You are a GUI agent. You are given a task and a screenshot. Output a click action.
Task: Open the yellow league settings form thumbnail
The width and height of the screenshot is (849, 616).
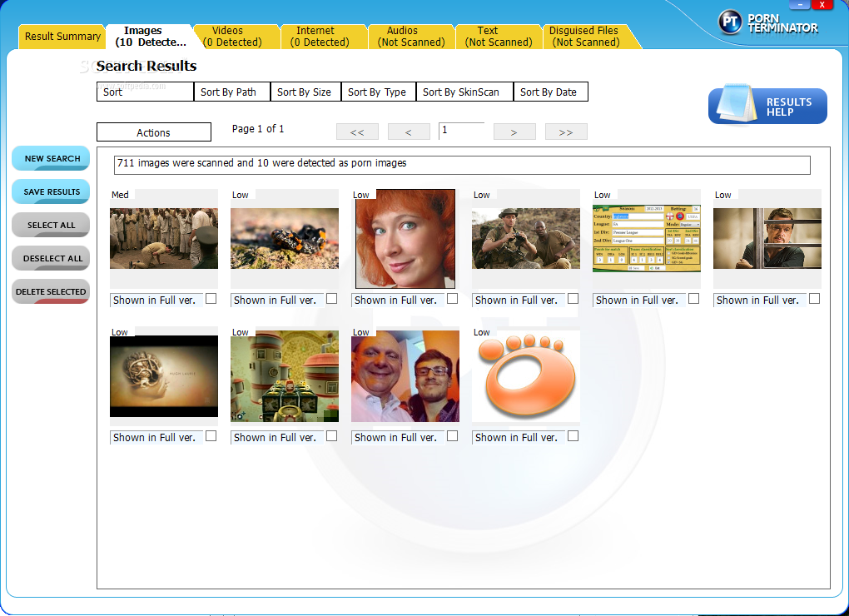point(647,238)
